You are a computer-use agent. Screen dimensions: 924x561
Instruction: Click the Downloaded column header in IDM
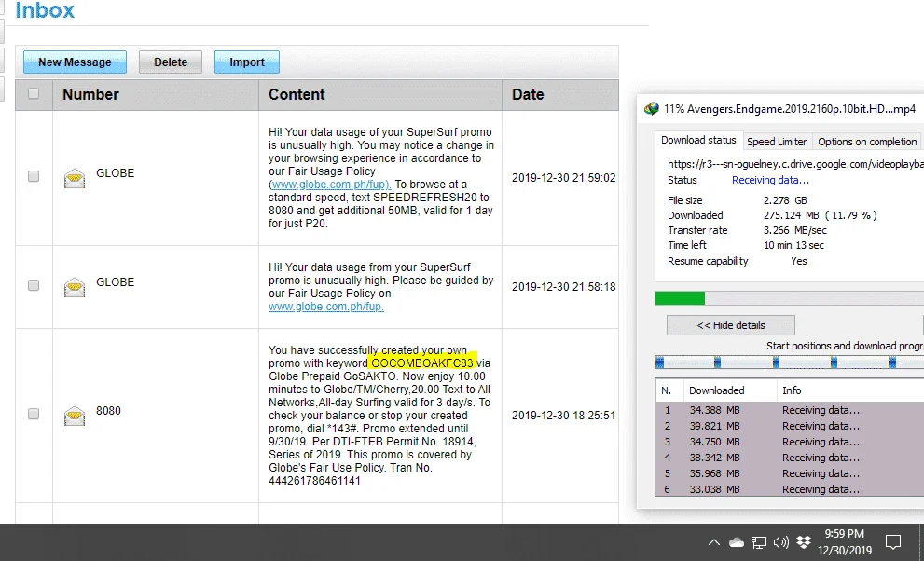coord(730,390)
